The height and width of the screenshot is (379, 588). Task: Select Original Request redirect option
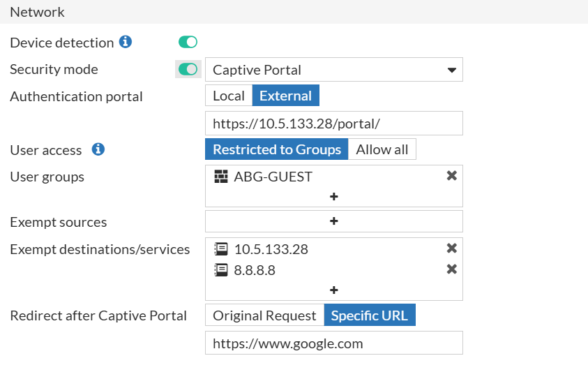[x=264, y=315]
